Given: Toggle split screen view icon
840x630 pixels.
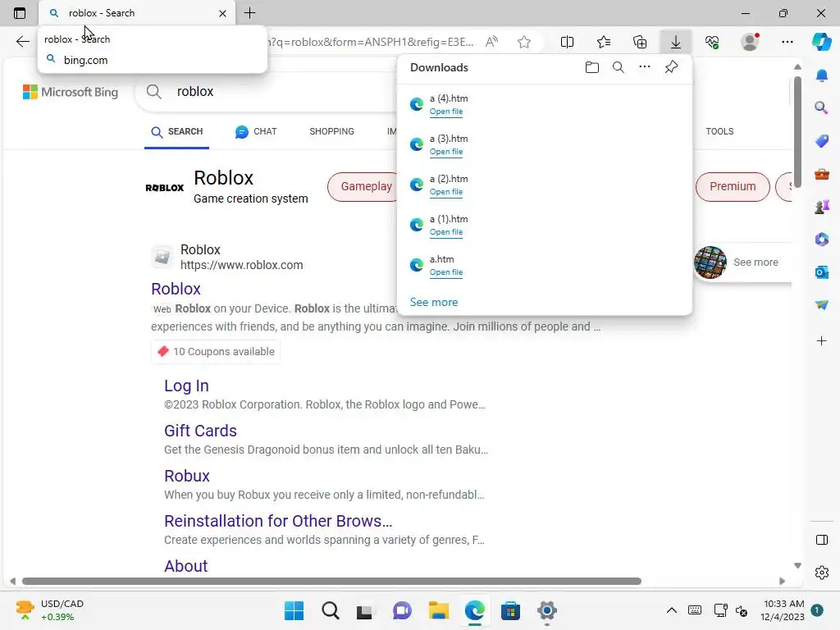Looking at the screenshot, I should pyautogui.click(x=567, y=42).
